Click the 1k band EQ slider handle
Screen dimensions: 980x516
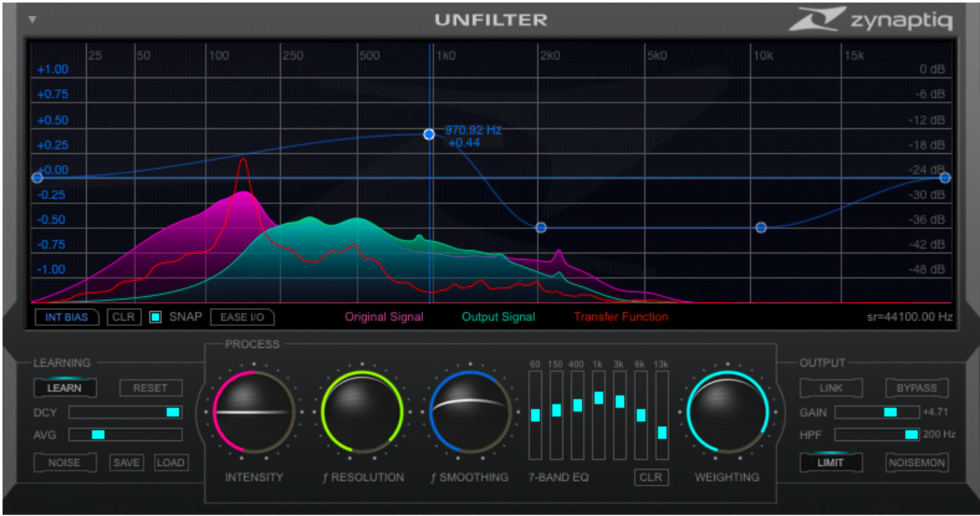(599, 397)
